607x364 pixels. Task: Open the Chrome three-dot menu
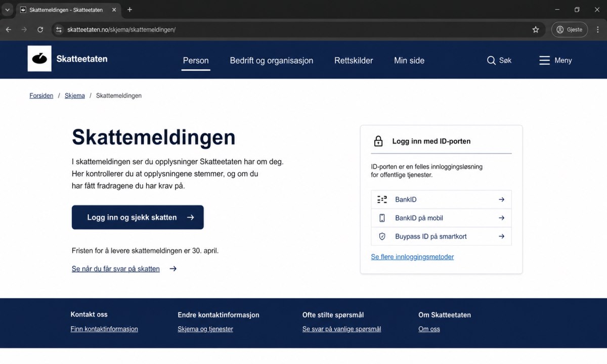(x=598, y=29)
